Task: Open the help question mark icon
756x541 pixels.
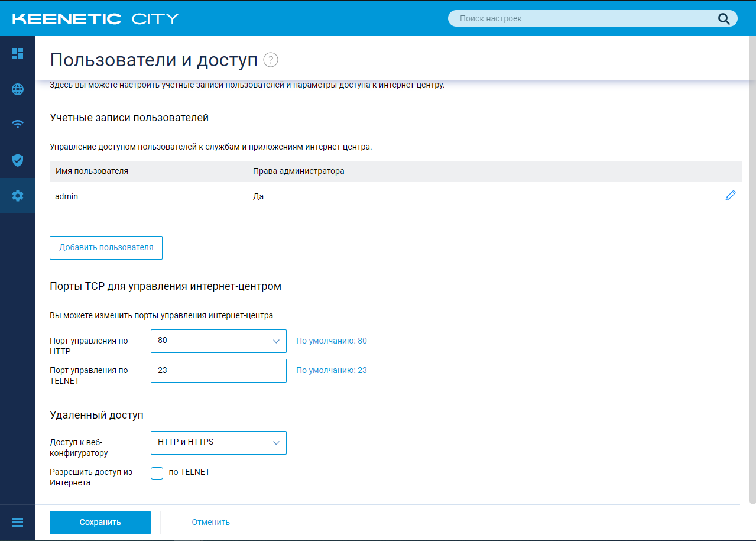Action: click(x=271, y=60)
